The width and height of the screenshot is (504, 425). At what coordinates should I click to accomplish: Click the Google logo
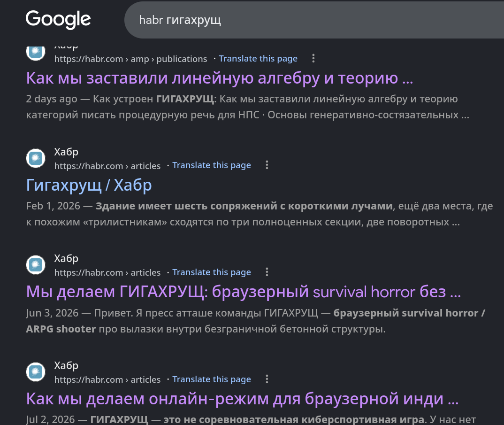pos(58,19)
